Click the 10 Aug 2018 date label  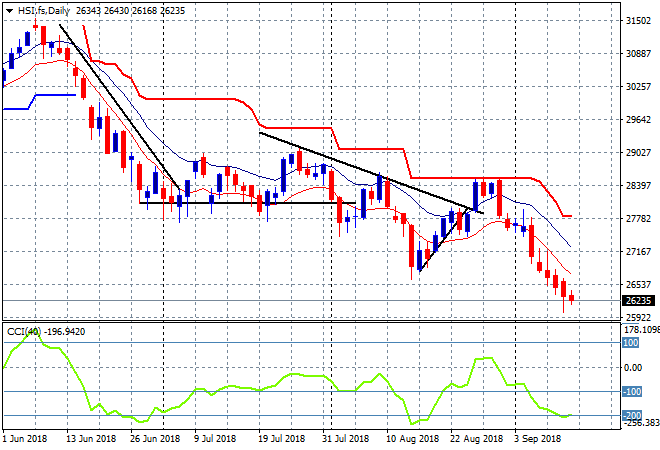pyautogui.click(x=412, y=439)
